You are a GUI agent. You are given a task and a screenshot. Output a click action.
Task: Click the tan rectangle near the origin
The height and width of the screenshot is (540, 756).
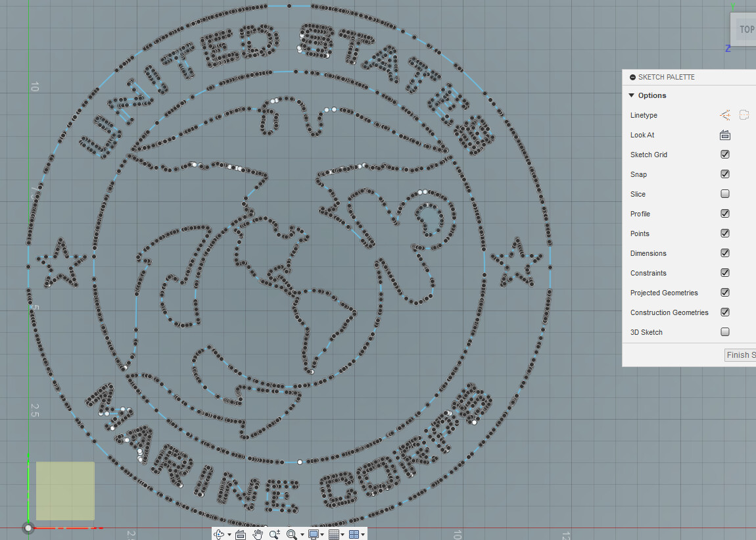tap(65, 491)
